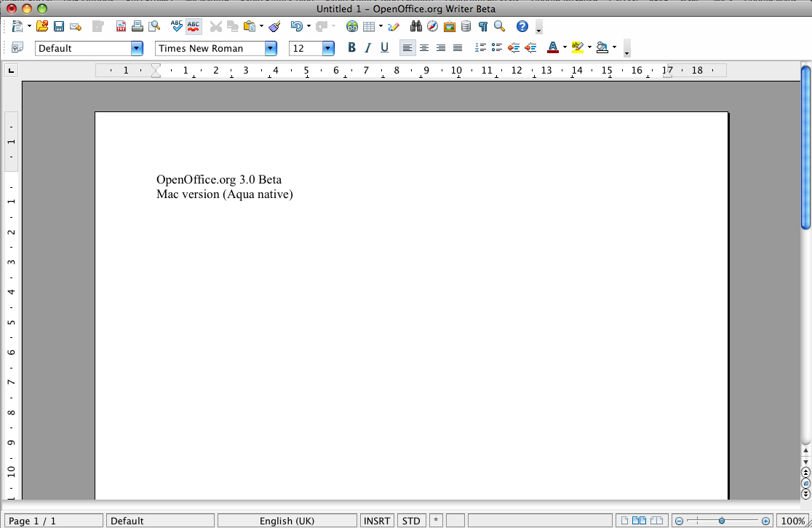Show more Standard toolbar buttons arrow
Screen dimensions: 812x528
click(x=538, y=27)
